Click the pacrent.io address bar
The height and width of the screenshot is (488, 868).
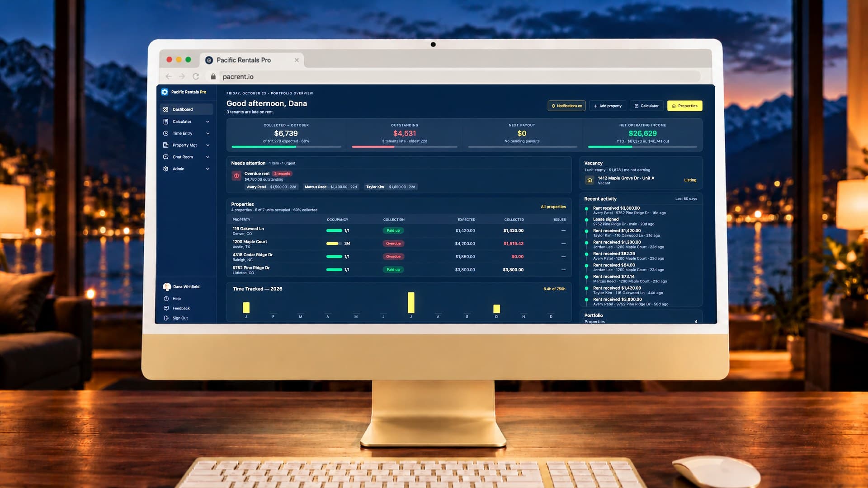tap(453, 76)
